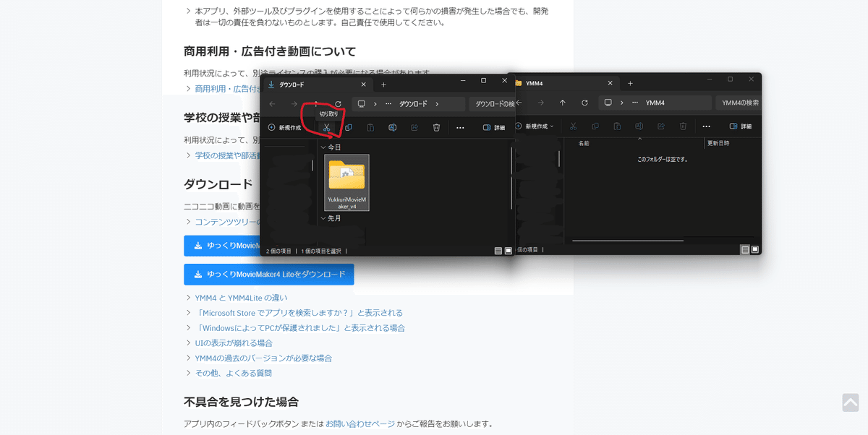868x435 pixels.
Task: Click the Back arrow in Downloads window
Action: click(x=272, y=104)
